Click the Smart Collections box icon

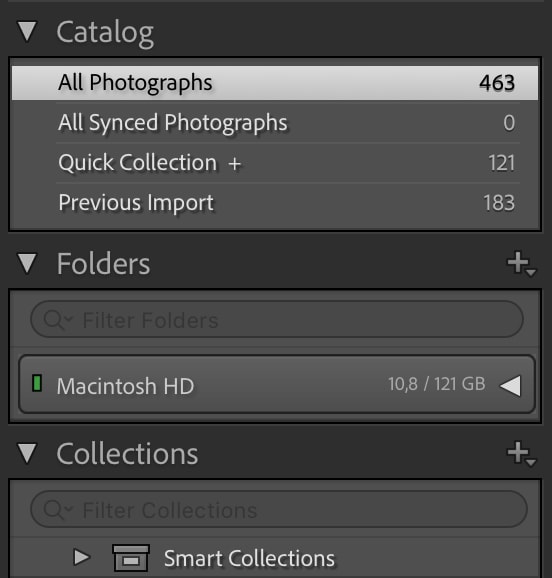coord(131,558)
